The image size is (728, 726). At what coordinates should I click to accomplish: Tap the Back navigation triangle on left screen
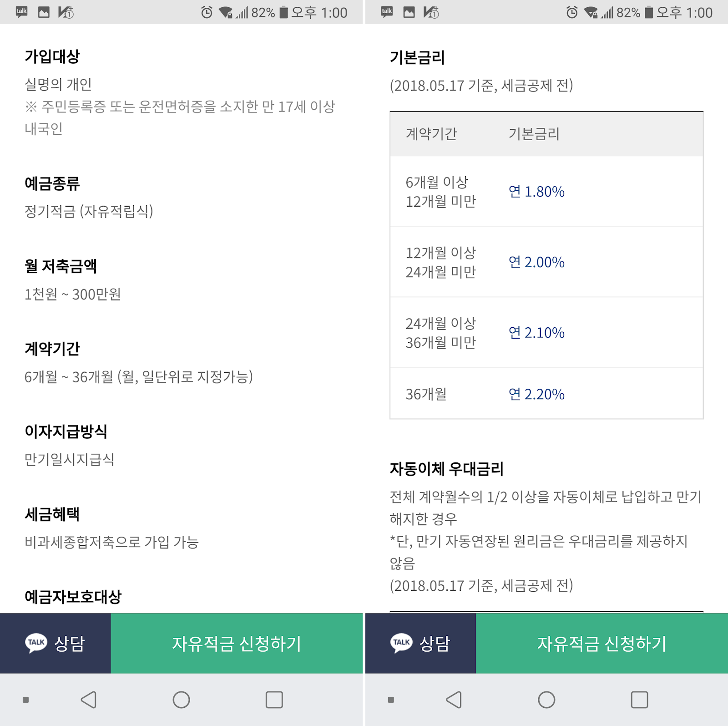[x=89, y=700]
